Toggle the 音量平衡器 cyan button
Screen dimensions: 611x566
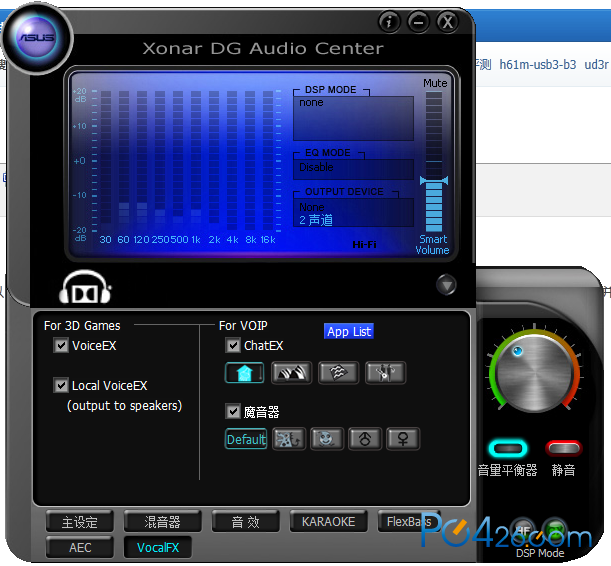[x=508, y=448]
